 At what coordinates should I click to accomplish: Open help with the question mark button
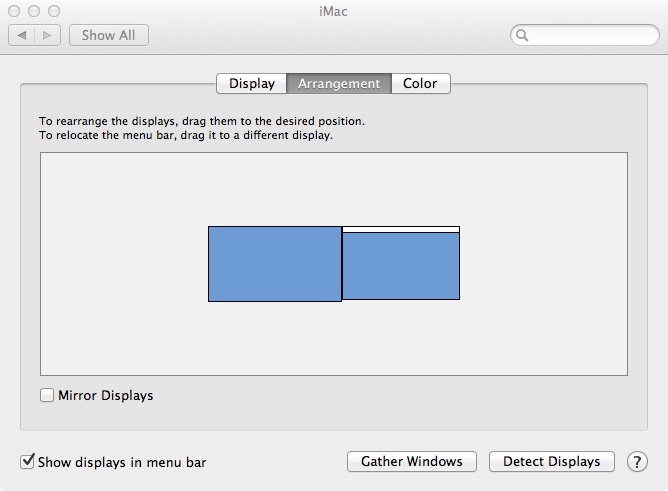coord(637,461)
